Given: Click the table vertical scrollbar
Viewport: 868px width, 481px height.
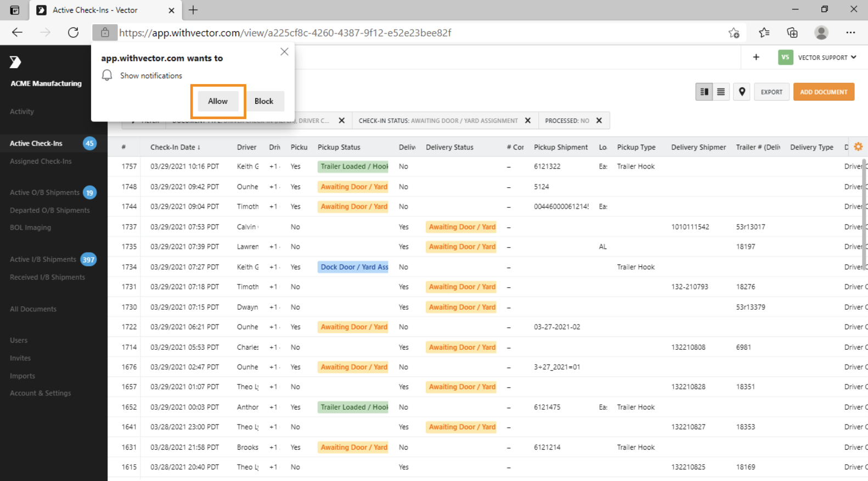Looking at the screenshot, I should pos(864,214).
